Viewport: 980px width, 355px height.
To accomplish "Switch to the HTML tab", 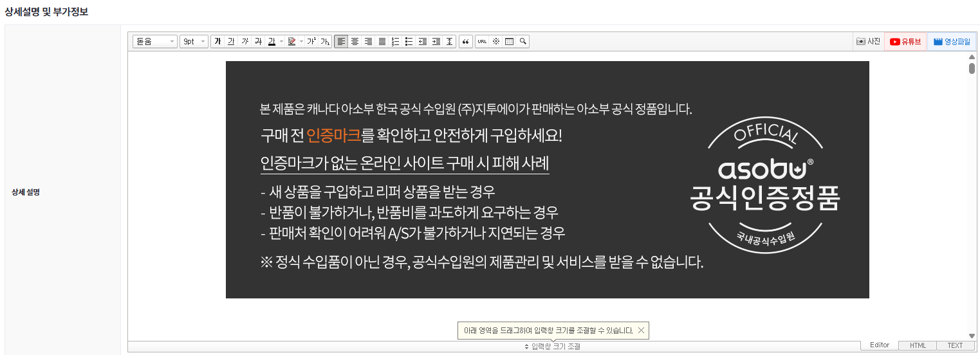I will tap(918, 345).
